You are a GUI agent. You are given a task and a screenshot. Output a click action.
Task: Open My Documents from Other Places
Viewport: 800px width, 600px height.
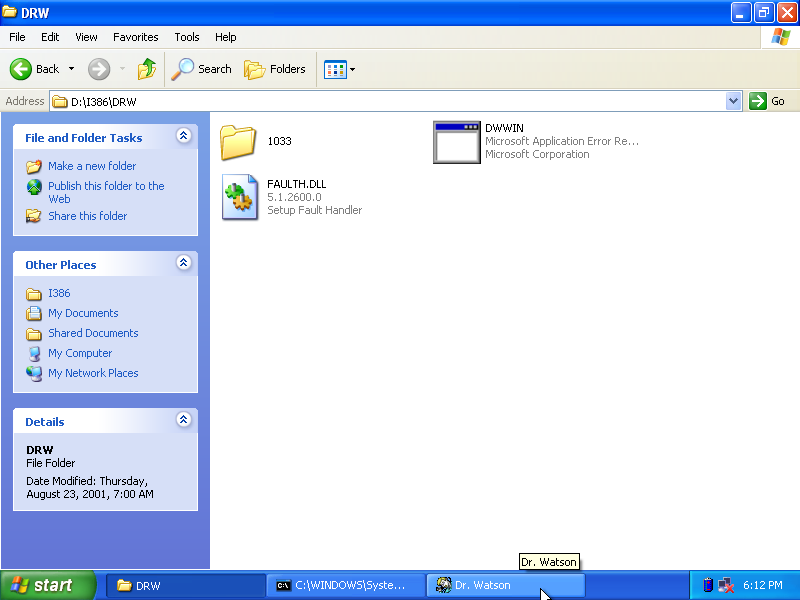coord(83,313)
